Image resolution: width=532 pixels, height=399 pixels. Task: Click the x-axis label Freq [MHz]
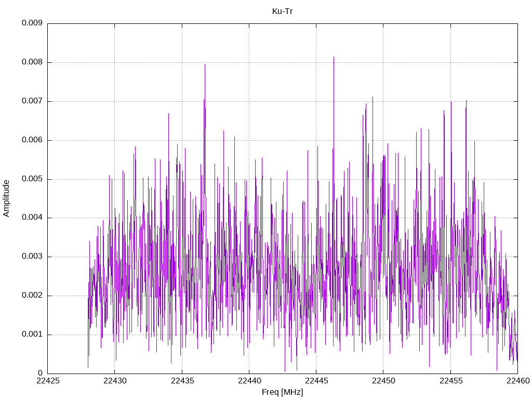tap(282, 392)
